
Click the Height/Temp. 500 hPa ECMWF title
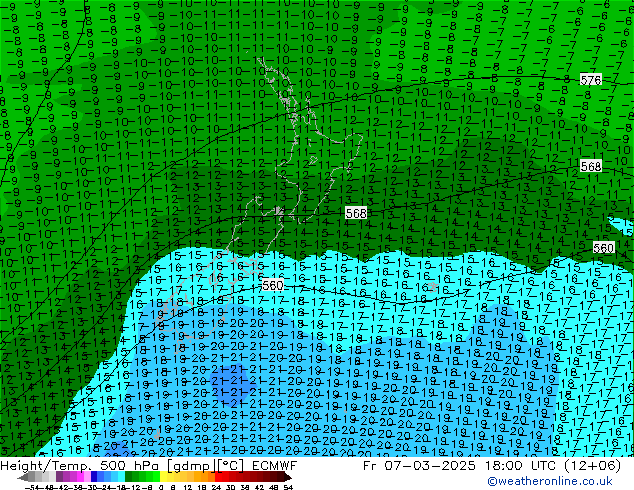click(148, 466)
